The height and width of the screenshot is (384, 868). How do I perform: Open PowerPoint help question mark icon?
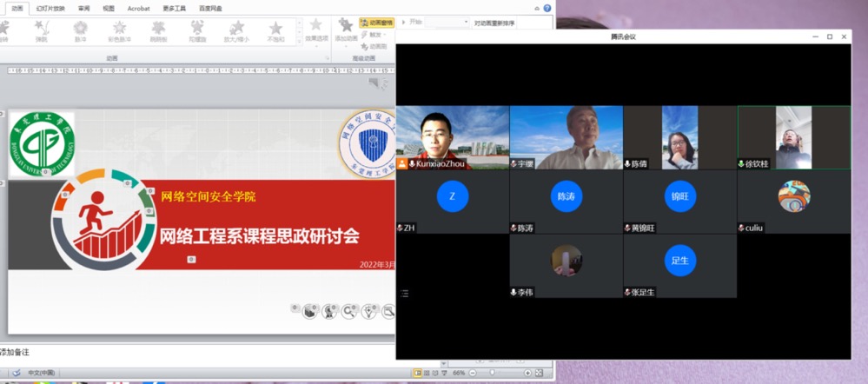pos(547,9)
